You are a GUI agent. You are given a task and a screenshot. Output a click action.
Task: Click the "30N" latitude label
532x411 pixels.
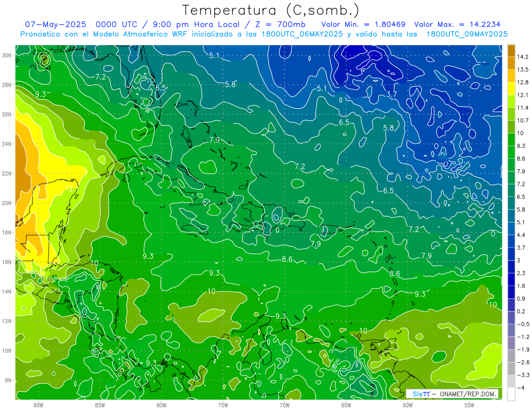coord(7,55)
